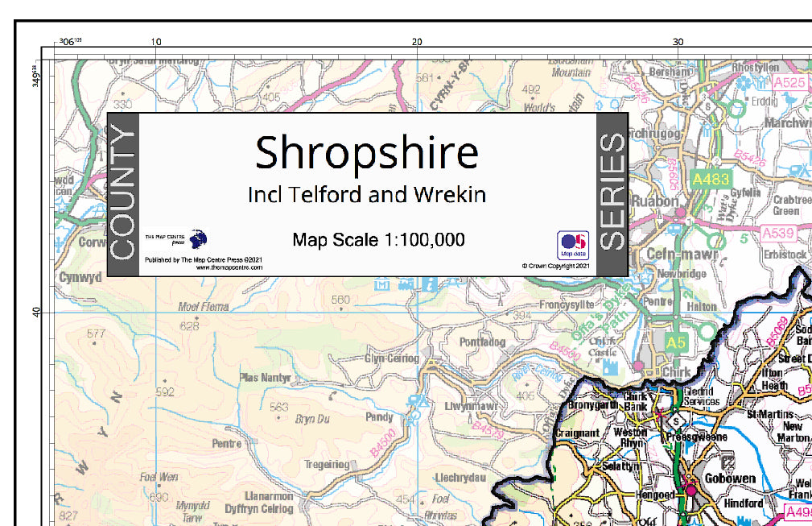Image resolution: width=812 pixels, height=526 pixels.
Task: Click the camping icon near Pandy
Action: [x=418, y=400]
